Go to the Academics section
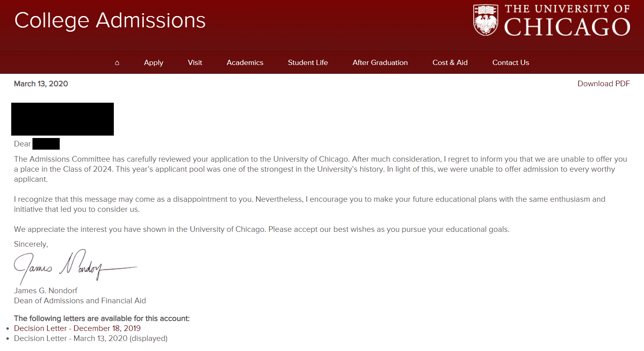 coord(245,63)
